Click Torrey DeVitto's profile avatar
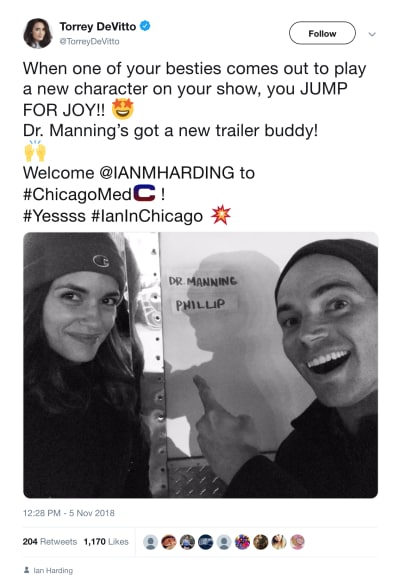The width and height of the screenshot is (400, 575). [x=38, y=33]
